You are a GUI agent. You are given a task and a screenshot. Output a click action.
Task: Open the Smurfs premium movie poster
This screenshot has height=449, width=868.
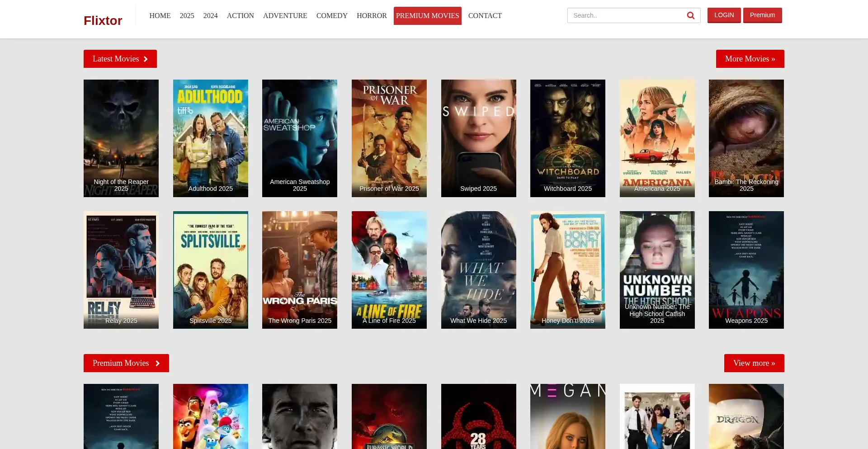[211, 416]
